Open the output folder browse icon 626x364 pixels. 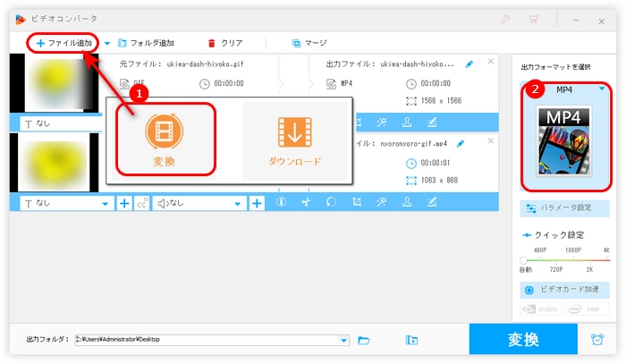click(364, 340)
